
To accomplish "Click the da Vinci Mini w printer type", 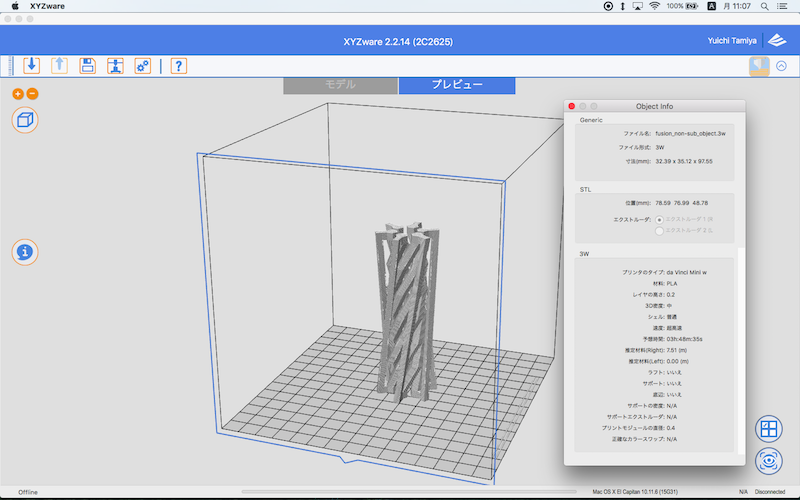I will coord(686,272).
